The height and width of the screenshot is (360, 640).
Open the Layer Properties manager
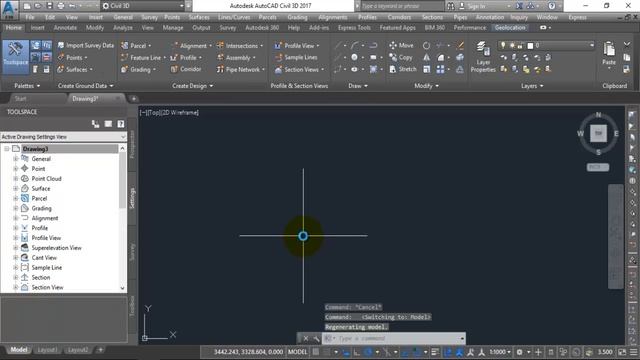tap(483, 57)
